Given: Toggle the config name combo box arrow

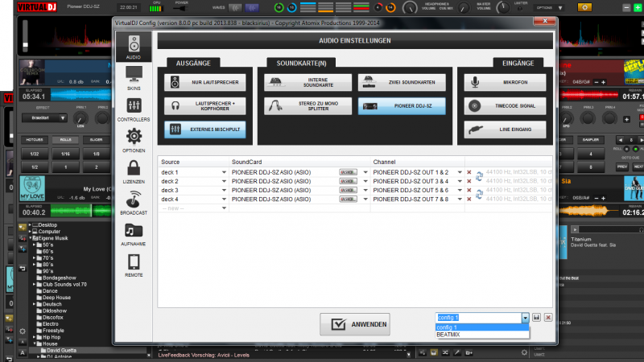Looking at the screenshot, I should click(x=526, y=318).
